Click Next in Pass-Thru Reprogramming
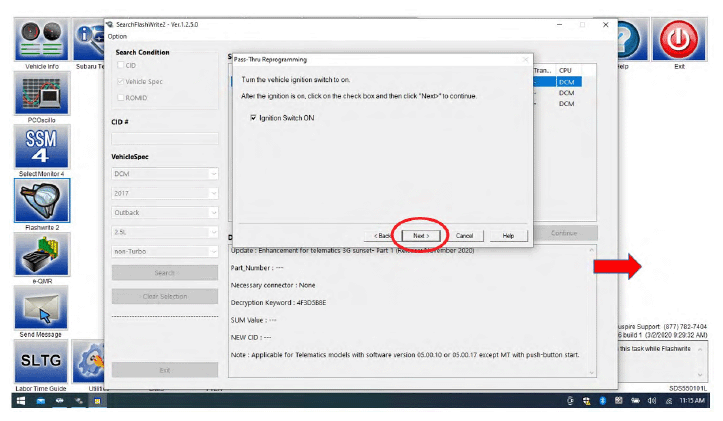The height and width of the screenshot is (421, 723). pyautogui.click(x=421, y=236)
